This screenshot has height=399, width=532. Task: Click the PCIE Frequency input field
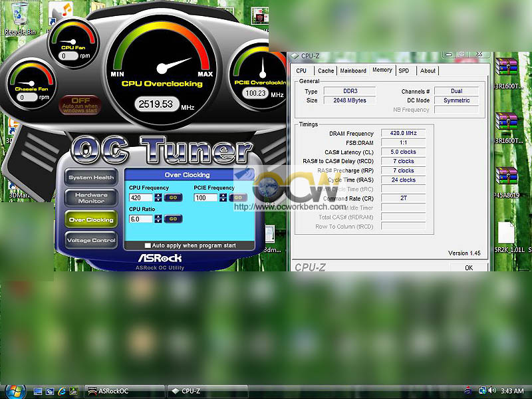(x=205, y=198)
